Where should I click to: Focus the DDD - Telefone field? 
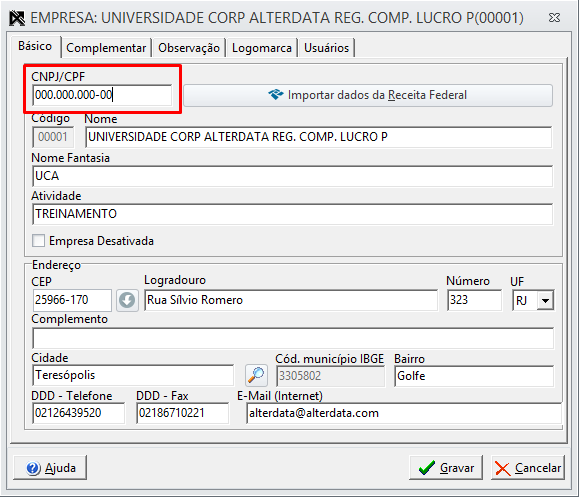click(x=79, y=413)
